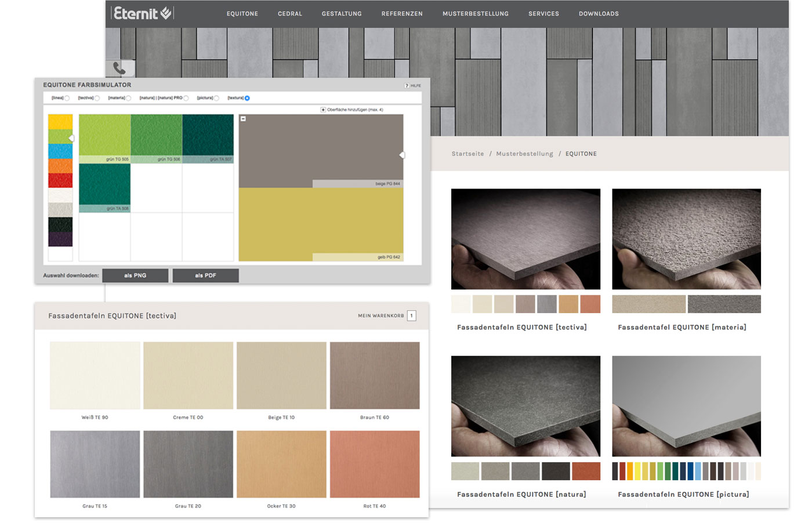Select the [materia] radio button
Screen dimensions: 812x526
click(x=128, y=98)
